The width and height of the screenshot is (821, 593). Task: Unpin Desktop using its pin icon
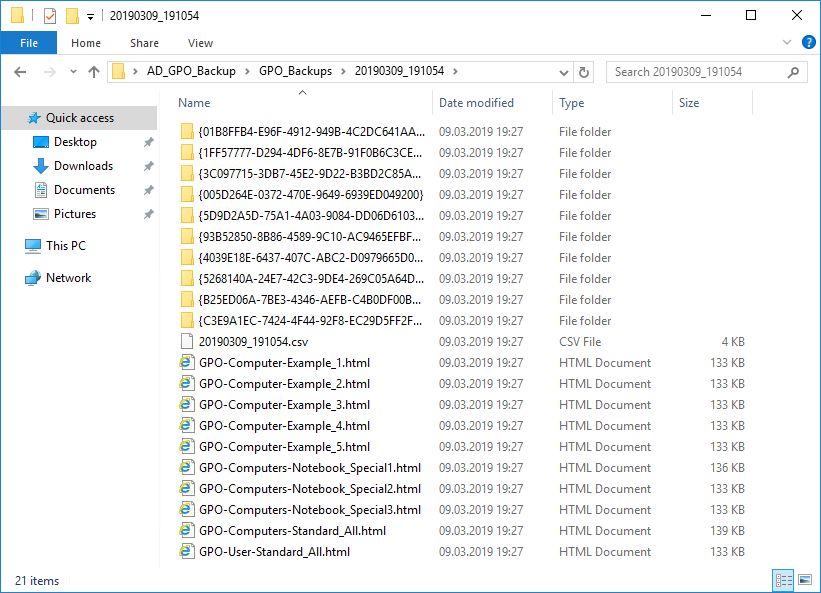click(x=149, y=142)
